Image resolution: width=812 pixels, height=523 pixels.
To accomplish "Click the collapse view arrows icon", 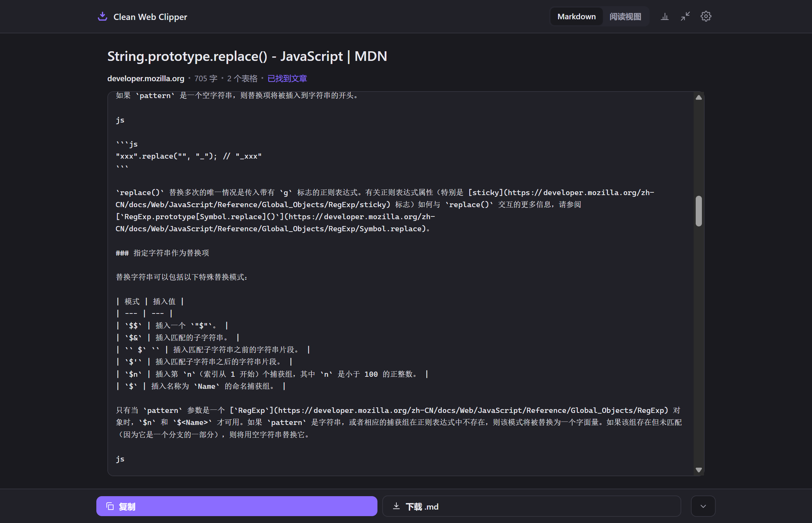I will pyautogui.click(x=685, y=17).
